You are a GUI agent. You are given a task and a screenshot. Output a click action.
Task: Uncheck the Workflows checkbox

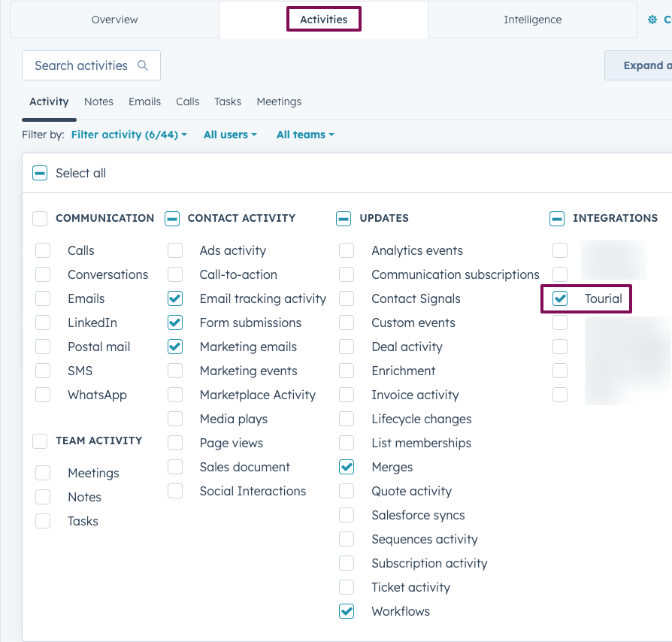(347, 612)
